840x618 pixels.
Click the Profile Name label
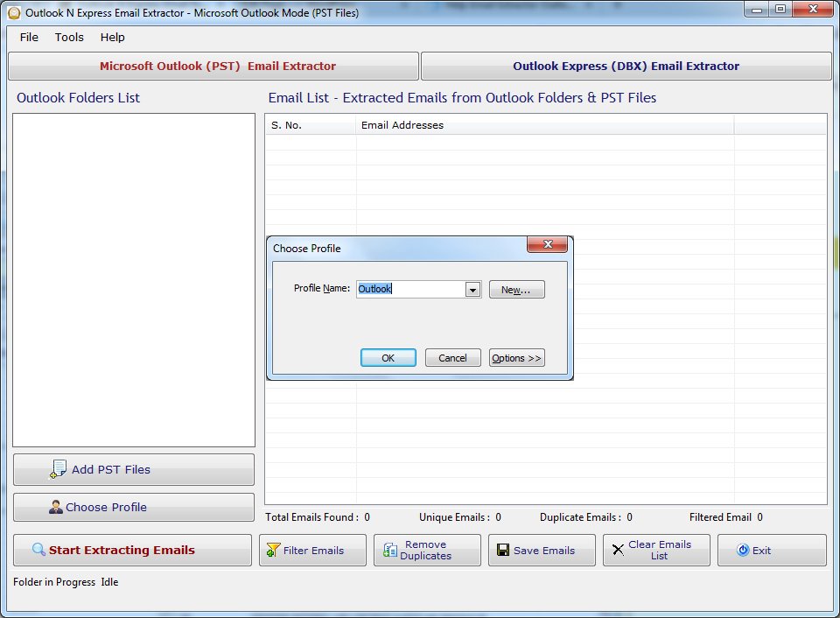[321, 288]
